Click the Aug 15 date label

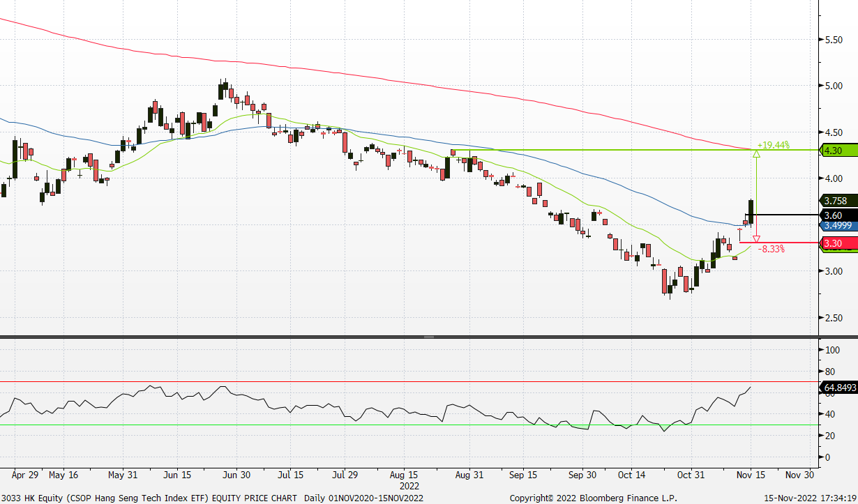point(404,475)
